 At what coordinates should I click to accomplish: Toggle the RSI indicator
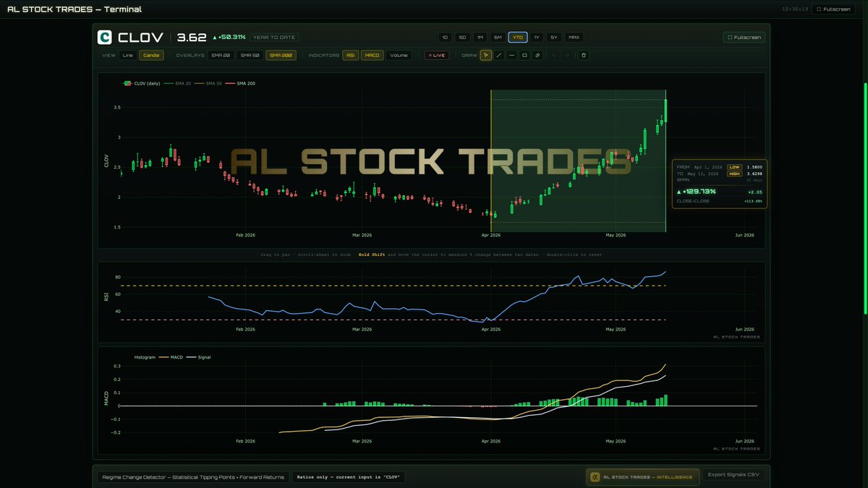point(350,55)
